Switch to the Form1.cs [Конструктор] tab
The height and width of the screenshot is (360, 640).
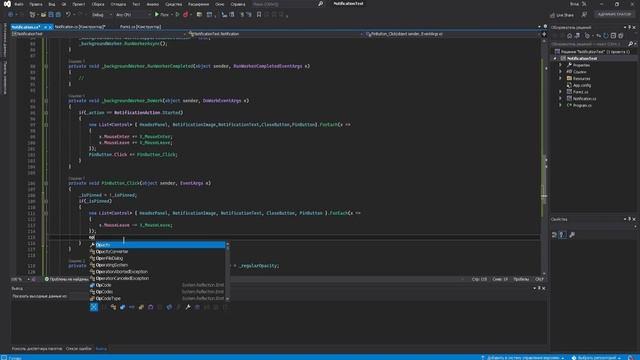(x=140, y=27)
